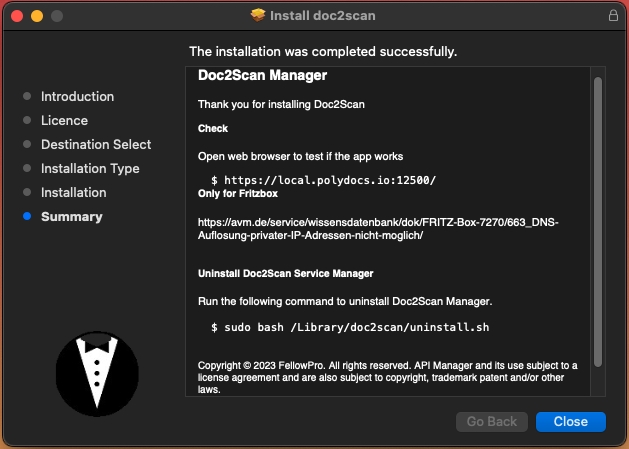This screenshot has height=449, width=629.
Task: Click the local.polydocs.io test URL
Action: (x=330, y=180)
